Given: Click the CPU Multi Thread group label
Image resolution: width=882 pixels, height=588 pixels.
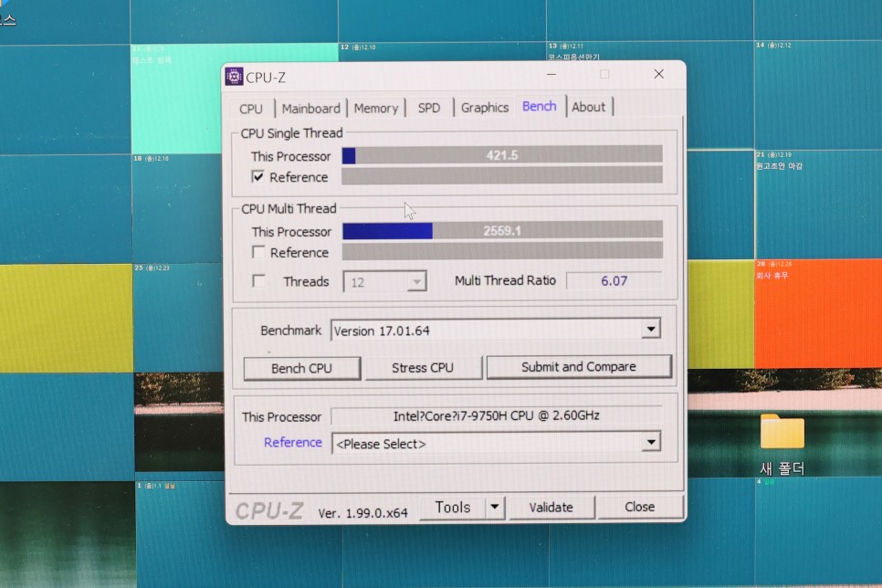Looking at the screenshot, I should [289, 209].
